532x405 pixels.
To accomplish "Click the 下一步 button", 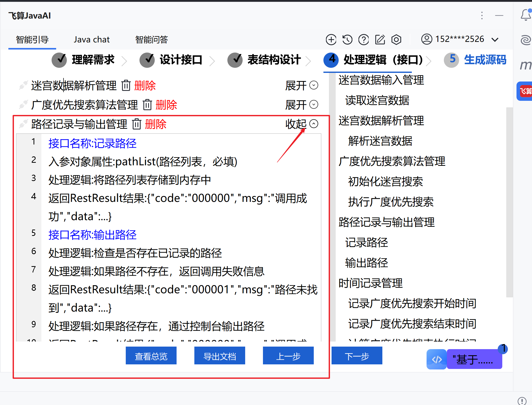I will click(x=357, y=356).
